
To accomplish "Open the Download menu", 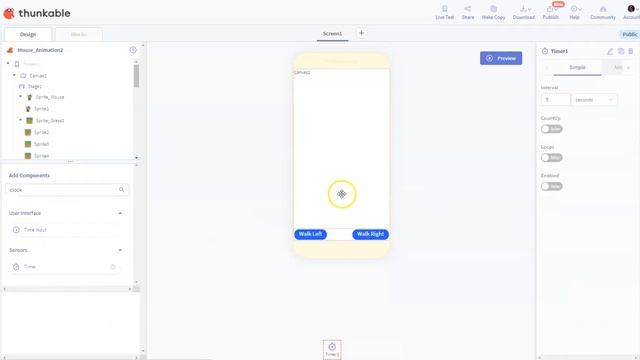I will coord(524,12).
